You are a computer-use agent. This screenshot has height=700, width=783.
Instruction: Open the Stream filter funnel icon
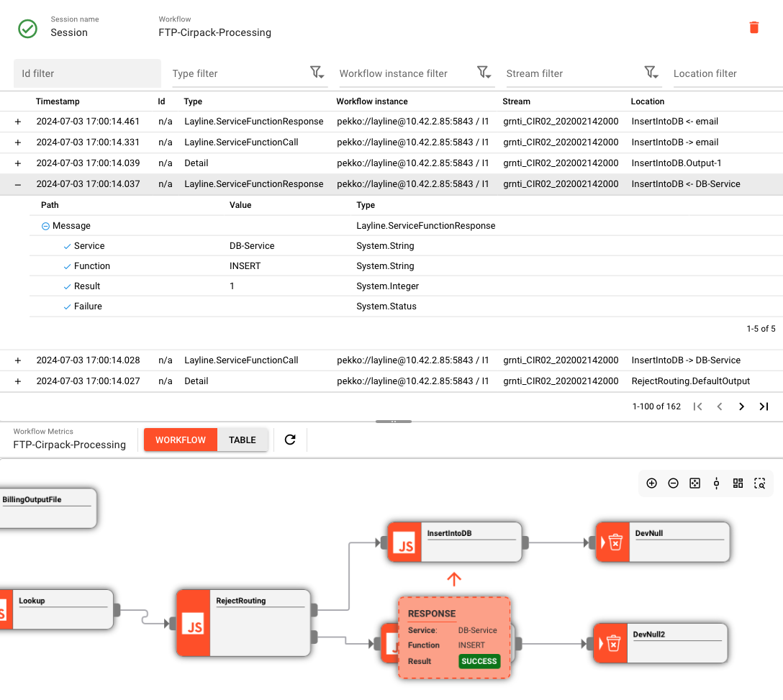(x=651, y=73)
